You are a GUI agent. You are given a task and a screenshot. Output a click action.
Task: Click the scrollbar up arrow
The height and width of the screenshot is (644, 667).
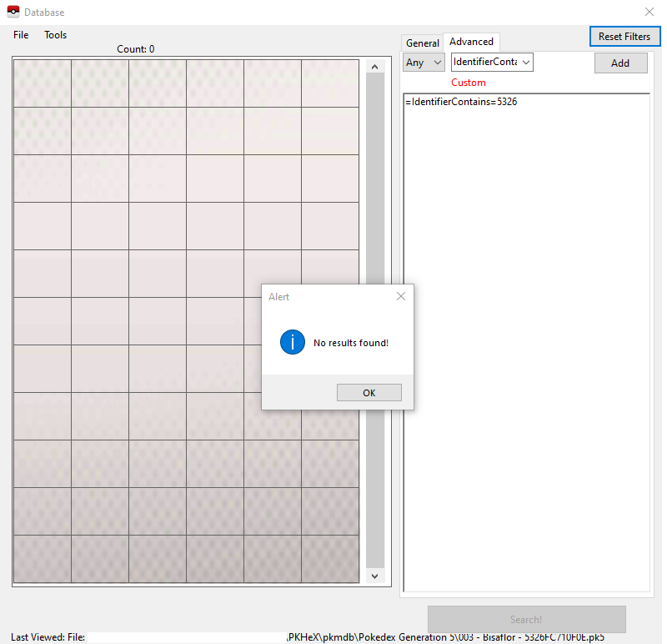[x=374, y=66]
